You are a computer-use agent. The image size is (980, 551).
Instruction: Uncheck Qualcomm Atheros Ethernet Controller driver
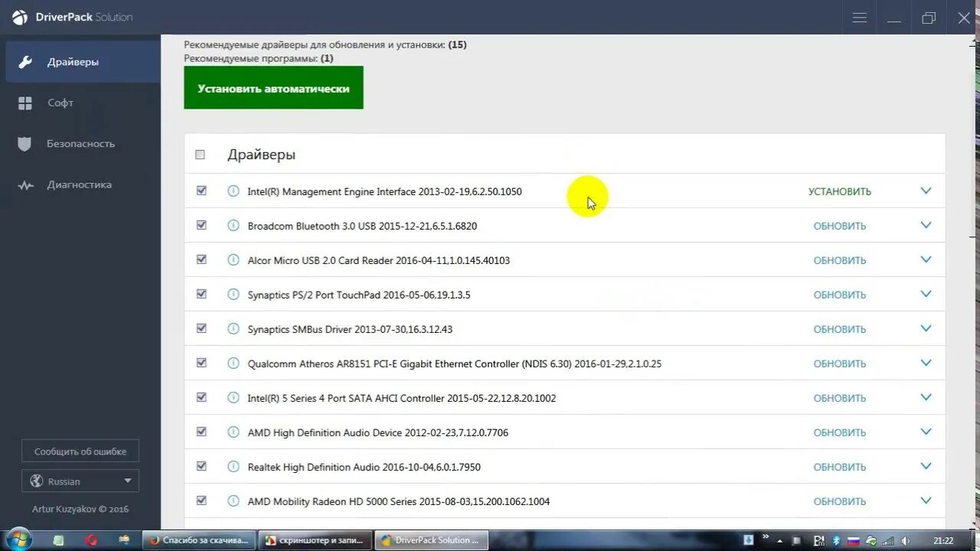click(201, 363)
